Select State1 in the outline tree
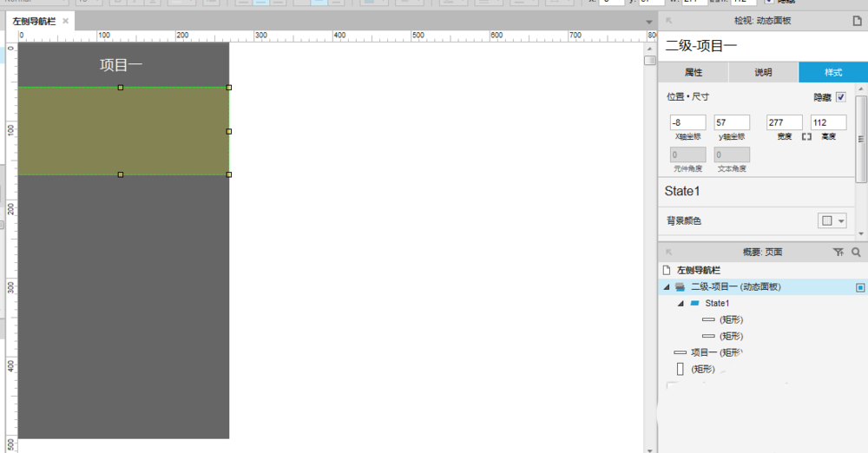The height and width of the screenshot is (453, 868). point(717,304)
